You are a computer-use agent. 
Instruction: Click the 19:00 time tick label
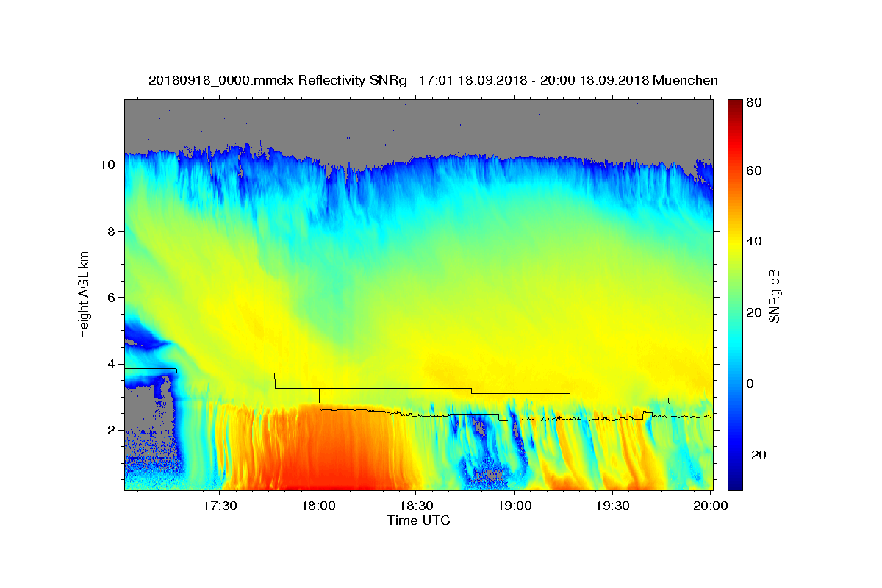point(514,506)
